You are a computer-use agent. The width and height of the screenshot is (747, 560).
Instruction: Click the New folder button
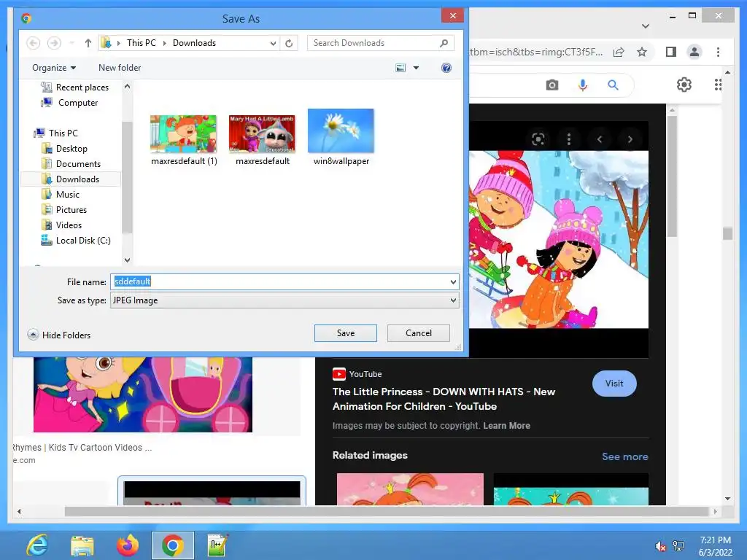coord(120,68)
